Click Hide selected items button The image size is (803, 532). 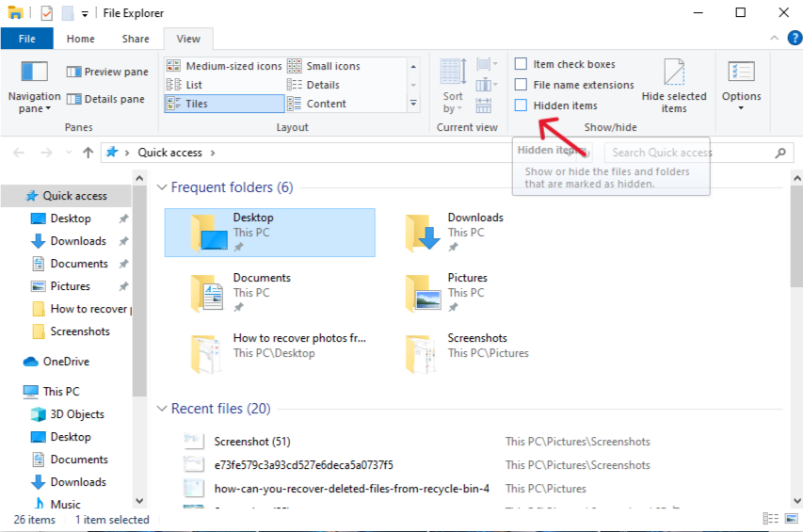(x=674, y=86)
